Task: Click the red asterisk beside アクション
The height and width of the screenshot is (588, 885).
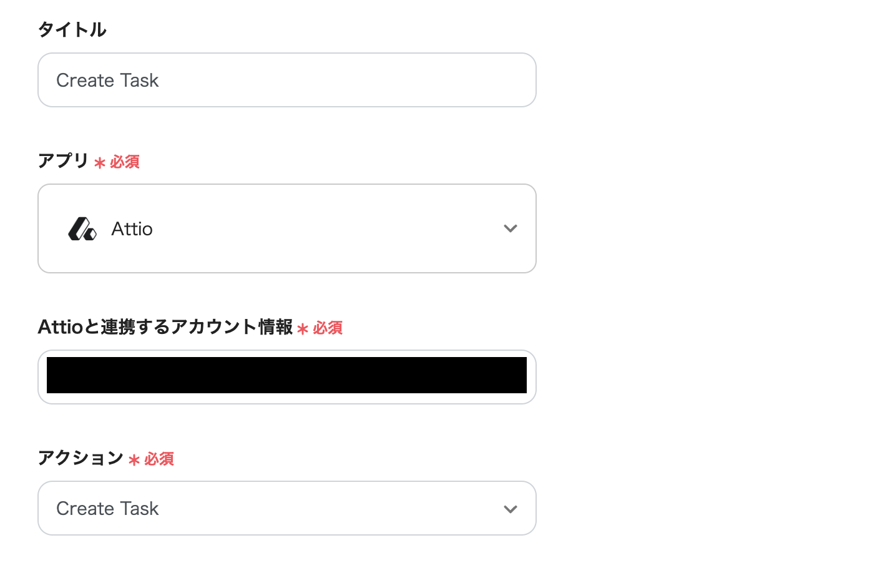Action: coord(134,460)
